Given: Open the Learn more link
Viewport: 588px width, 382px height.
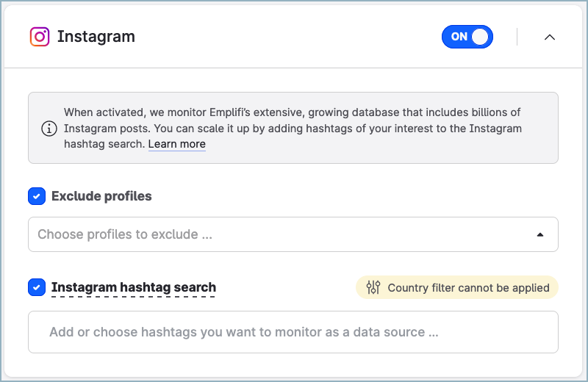Looking at the screenshot, I should [176, 144].
